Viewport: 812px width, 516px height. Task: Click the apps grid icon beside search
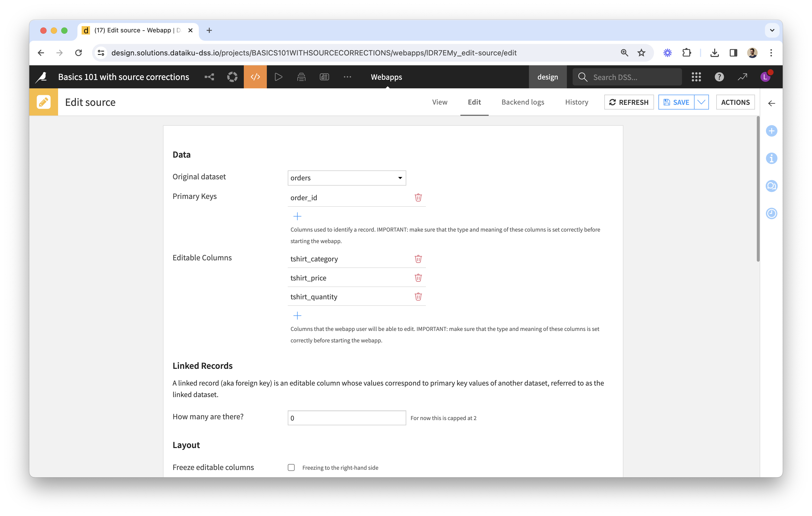696,77
